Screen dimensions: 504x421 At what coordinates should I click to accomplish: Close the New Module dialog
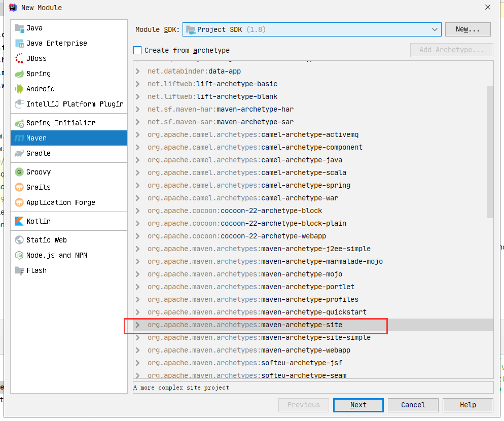(x=488, y=7)
